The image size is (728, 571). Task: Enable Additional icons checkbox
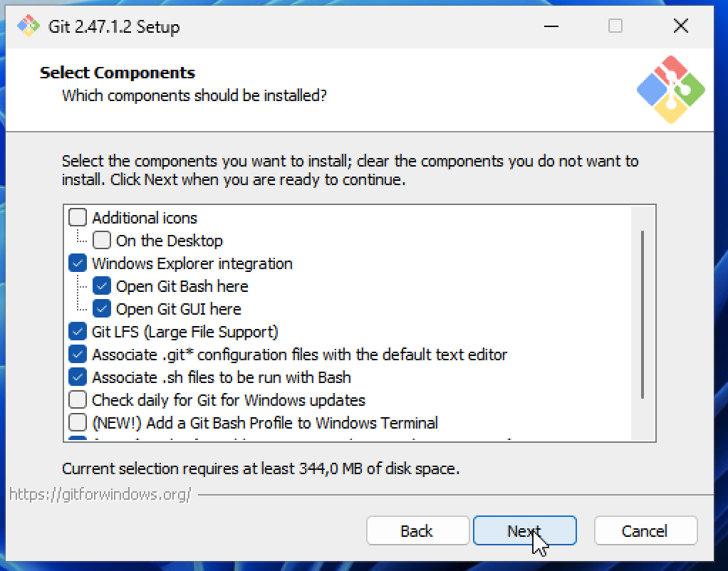[x=78, y=217]
